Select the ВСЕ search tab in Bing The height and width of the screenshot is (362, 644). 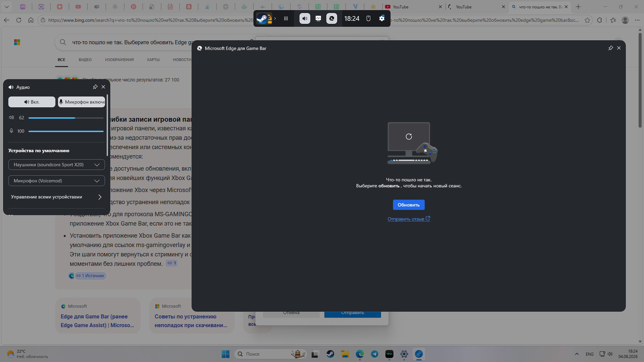(61, 60)
